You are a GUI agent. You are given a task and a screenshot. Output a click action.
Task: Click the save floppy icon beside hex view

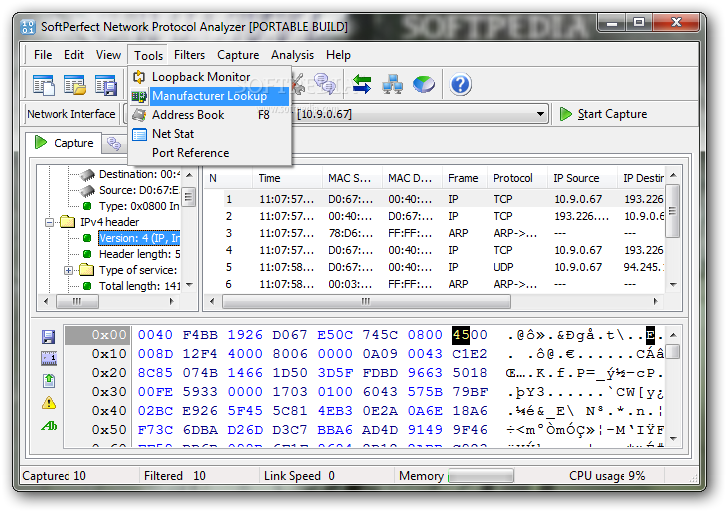(48, 337)
